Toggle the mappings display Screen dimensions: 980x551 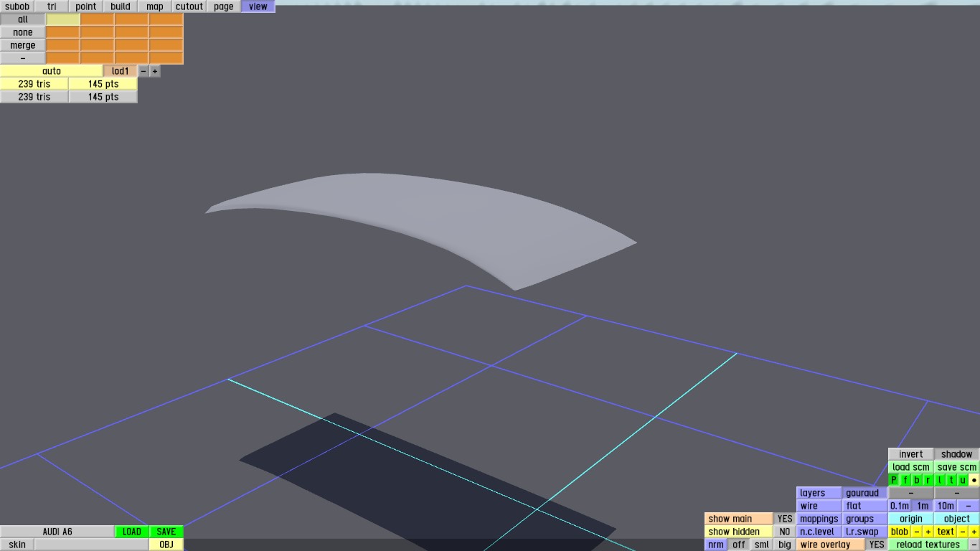(819, 519)
